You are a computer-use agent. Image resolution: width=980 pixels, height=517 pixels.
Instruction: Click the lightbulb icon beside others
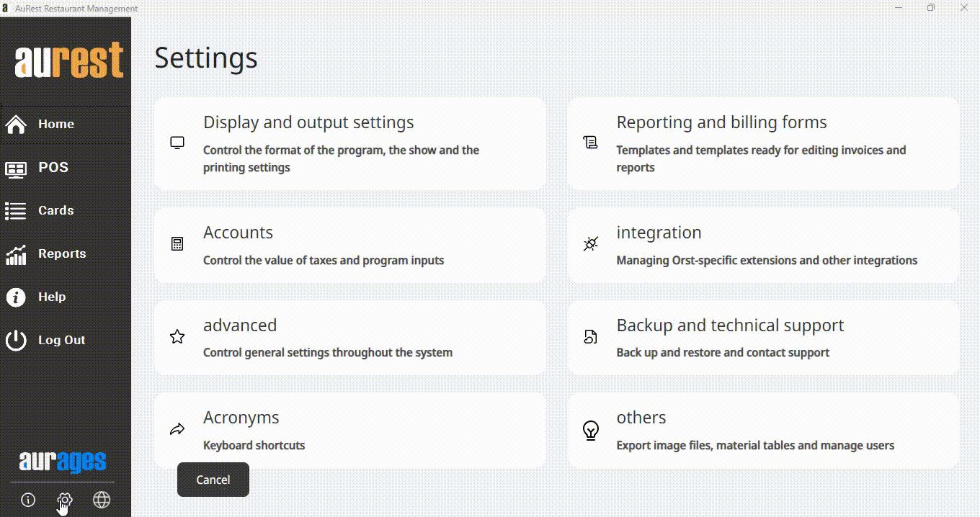(x=590, y=430)
